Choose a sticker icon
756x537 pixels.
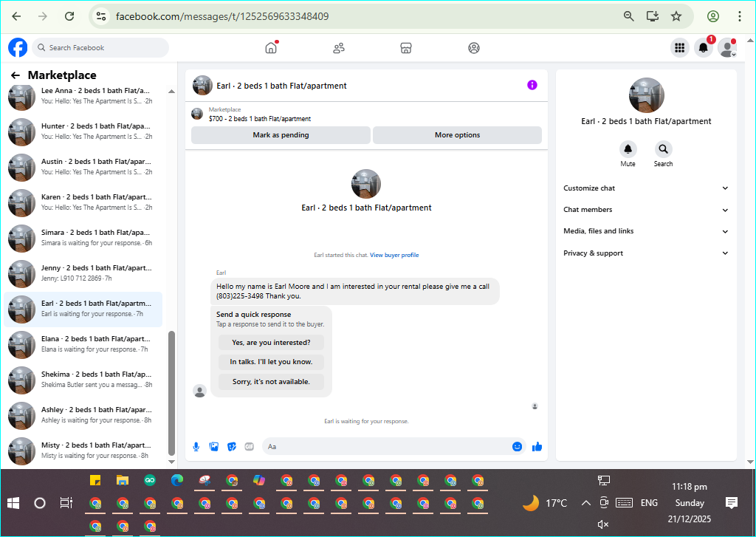click(232, 447)
